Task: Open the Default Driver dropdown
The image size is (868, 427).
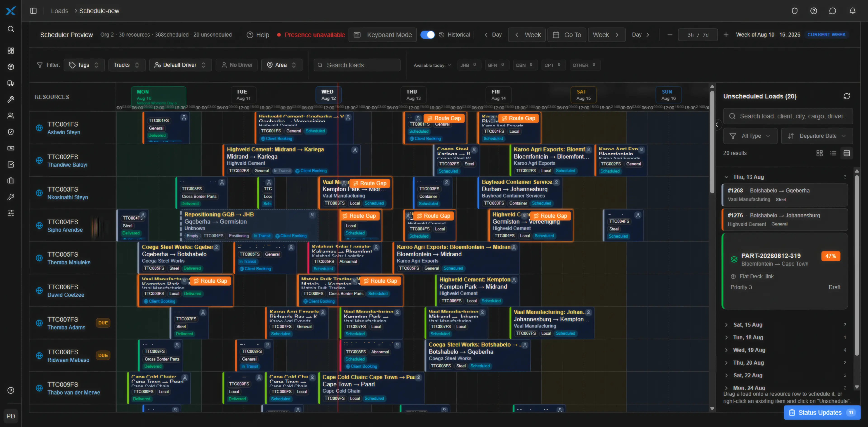Action: pyautogui.click(x=180, y=65)
